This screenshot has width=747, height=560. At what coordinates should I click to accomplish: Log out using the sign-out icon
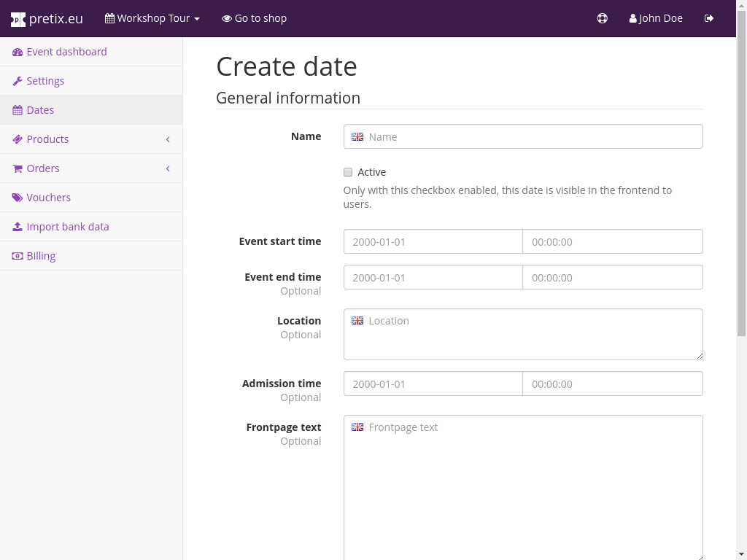[x=709, y=18]
